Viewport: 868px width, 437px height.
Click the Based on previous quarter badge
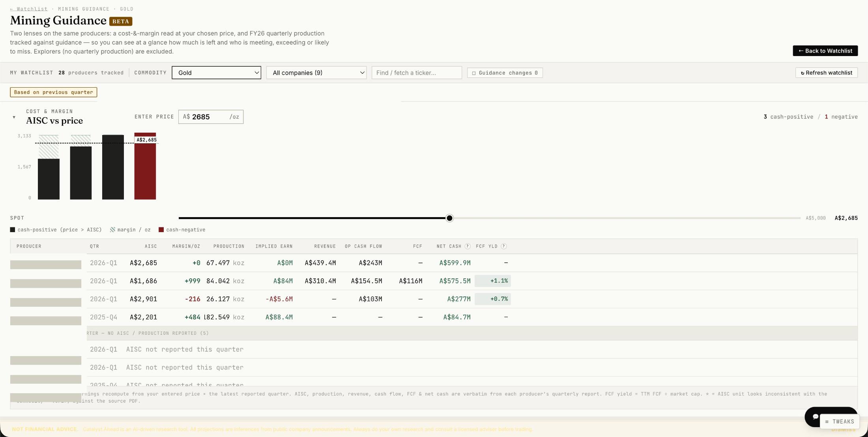click(x=54, y=92)
